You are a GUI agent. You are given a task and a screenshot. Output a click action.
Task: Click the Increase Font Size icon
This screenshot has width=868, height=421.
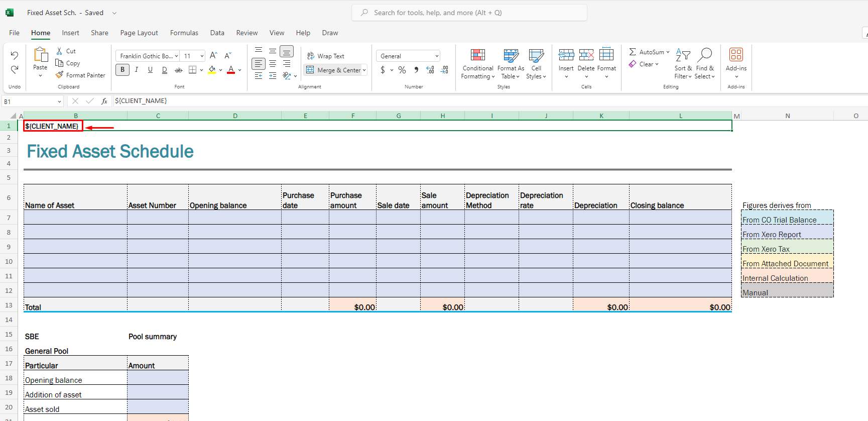click(213, 56)
